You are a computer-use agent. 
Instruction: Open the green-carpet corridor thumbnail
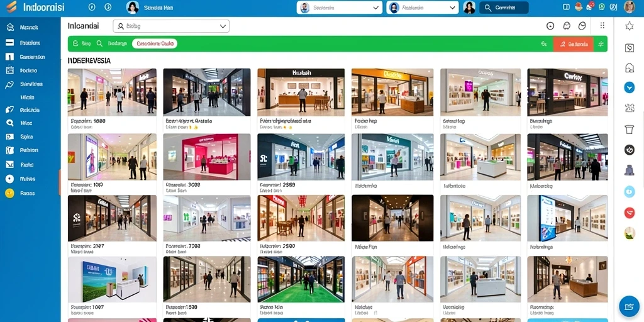[301, 279]
